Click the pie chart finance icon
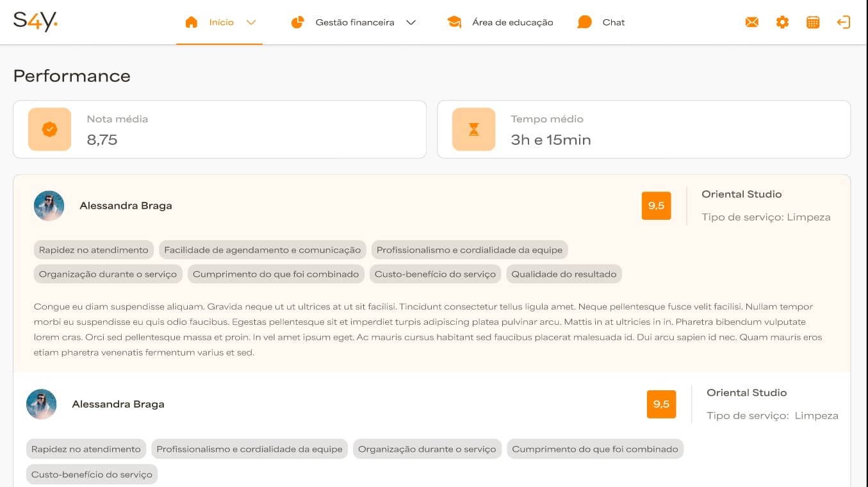868x487 pixels. [x=297, y=22]
